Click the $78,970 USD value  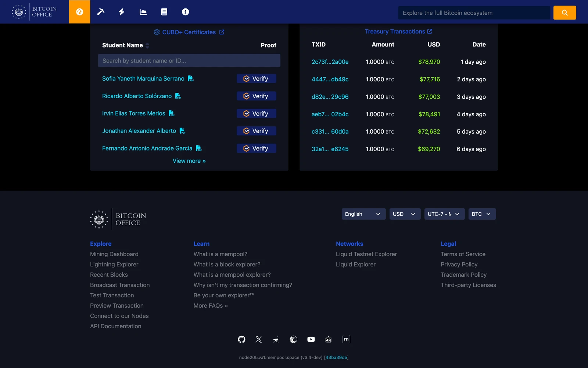pos(429,62)
